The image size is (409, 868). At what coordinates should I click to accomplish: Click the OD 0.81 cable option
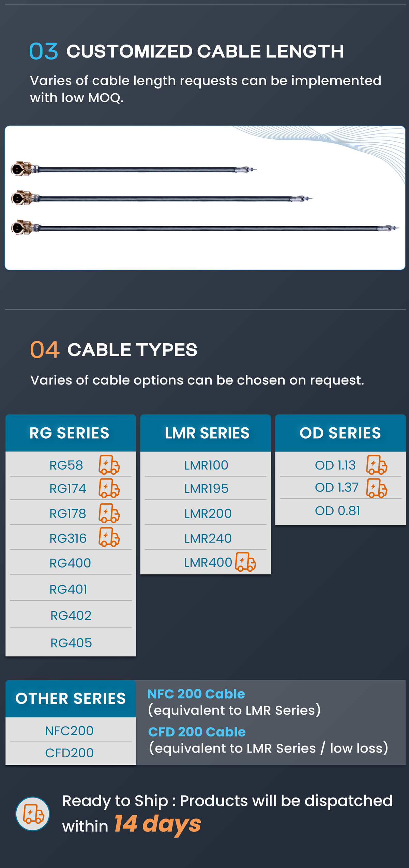tap(337, 511)
